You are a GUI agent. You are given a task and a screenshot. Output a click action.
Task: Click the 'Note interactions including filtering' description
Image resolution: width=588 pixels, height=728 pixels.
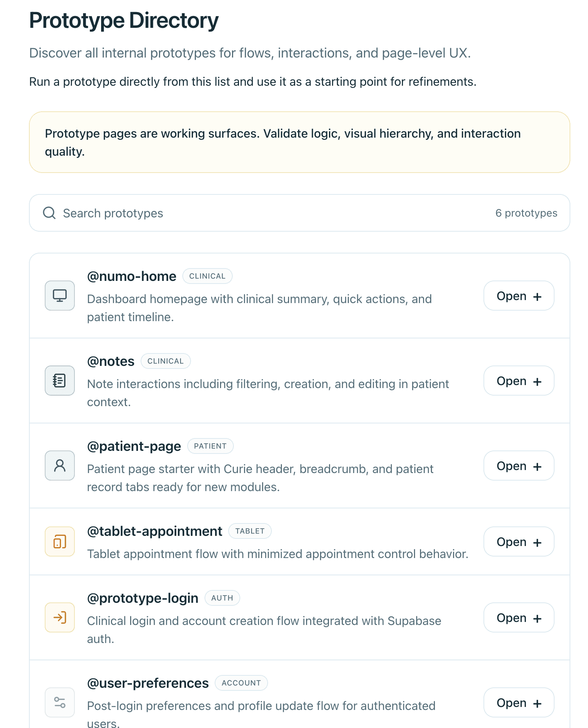pos(268,393)
